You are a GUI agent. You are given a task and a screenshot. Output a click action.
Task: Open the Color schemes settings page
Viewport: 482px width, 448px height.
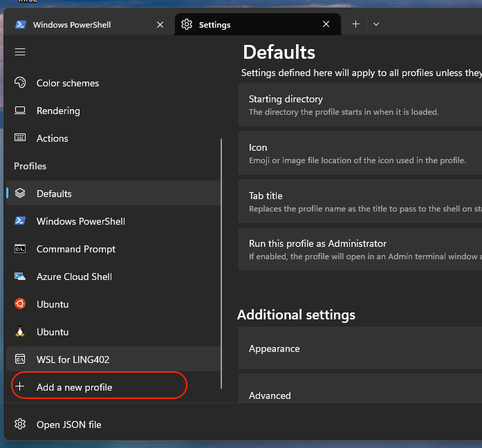(x=113, y=83)
